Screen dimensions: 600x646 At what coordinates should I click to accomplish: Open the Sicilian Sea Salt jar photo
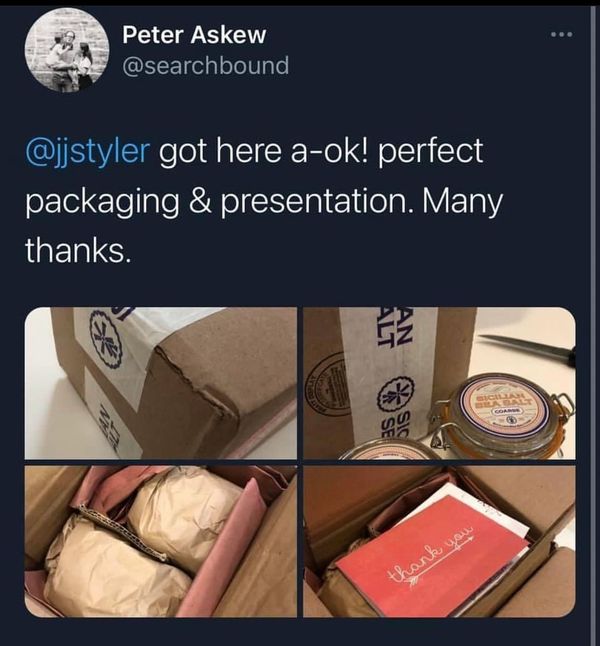[439, 383]
